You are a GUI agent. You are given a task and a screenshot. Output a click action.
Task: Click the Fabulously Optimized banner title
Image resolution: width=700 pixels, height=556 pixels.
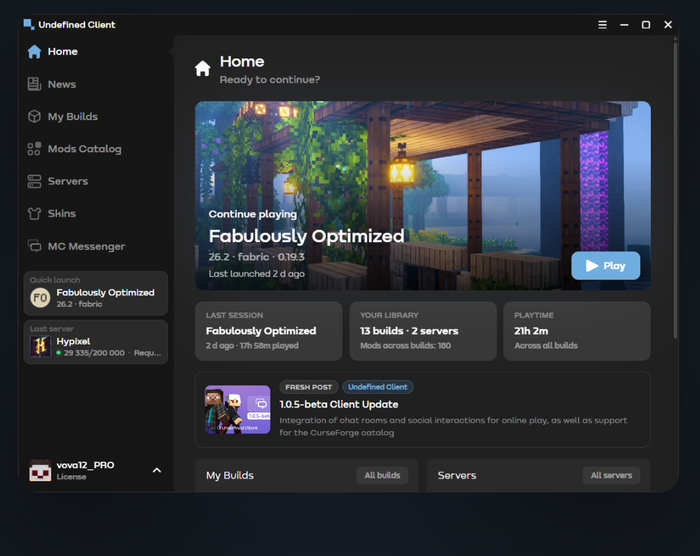(306, 236)
